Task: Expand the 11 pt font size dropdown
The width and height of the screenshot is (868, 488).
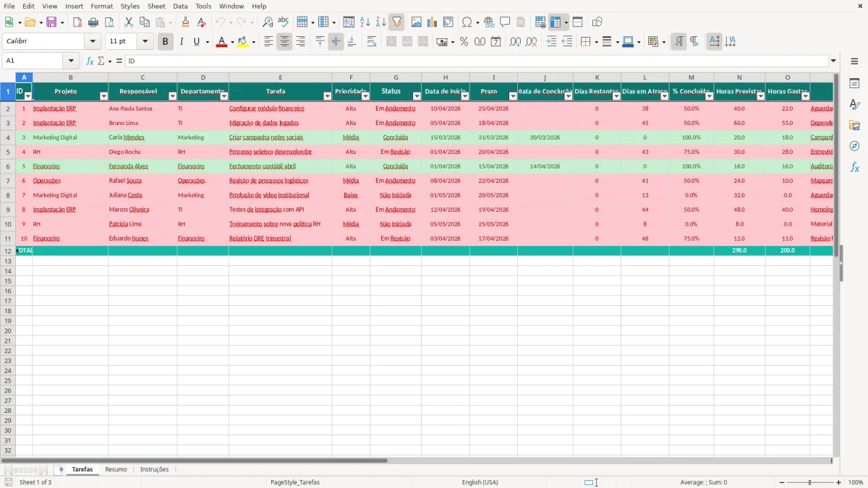Action: [x=145, y=42]
